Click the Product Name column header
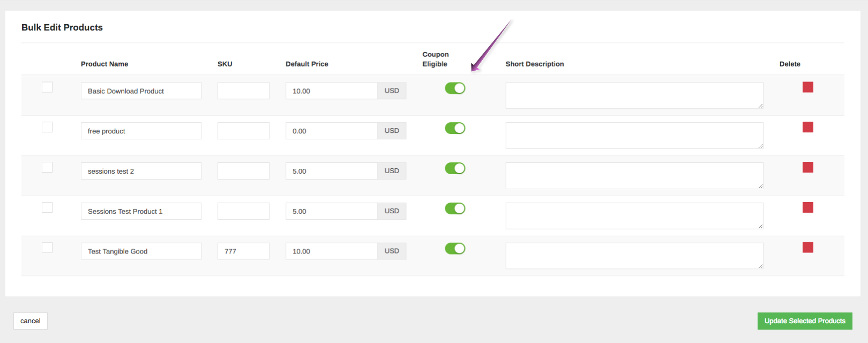868x343 pixels. (104, 64)
